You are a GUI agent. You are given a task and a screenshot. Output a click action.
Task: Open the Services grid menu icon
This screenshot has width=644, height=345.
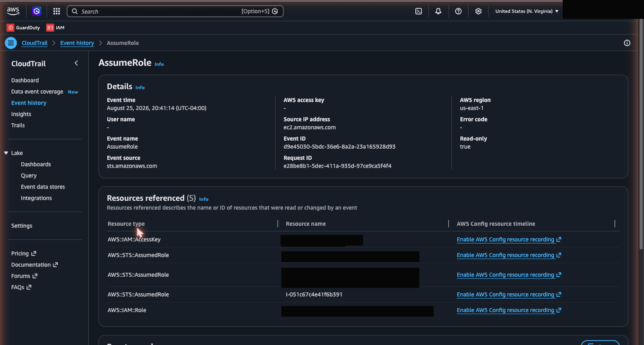tap(57, 11)
